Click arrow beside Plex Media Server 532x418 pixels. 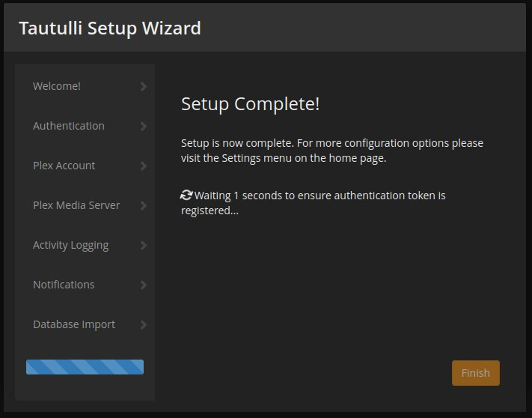point(144,206)
